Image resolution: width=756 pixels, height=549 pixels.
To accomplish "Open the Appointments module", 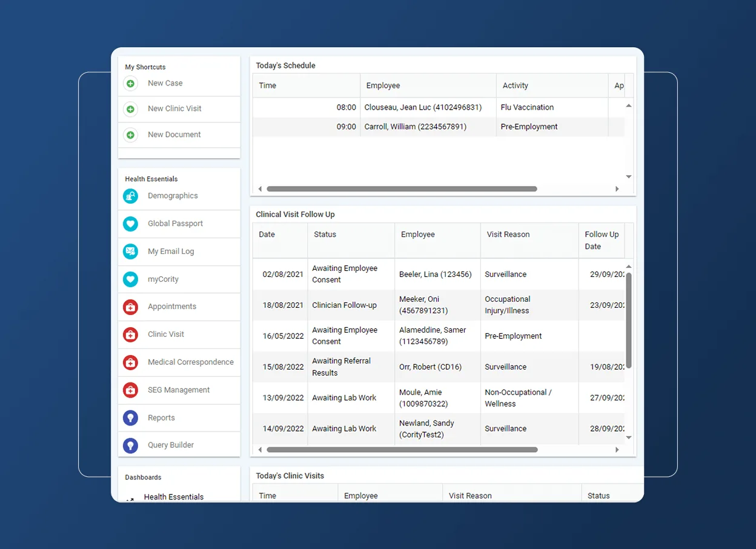I will (x=172, y=307).
